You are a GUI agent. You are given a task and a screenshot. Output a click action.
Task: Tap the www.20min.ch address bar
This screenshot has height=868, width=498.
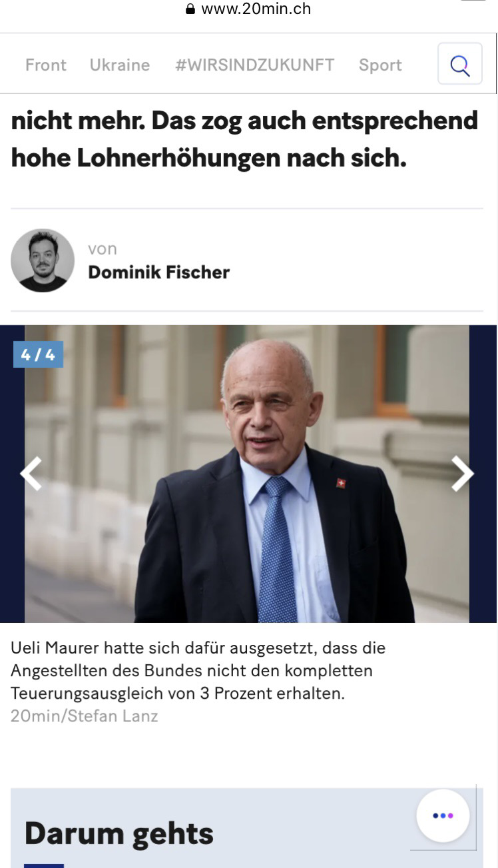coord(248,9)
